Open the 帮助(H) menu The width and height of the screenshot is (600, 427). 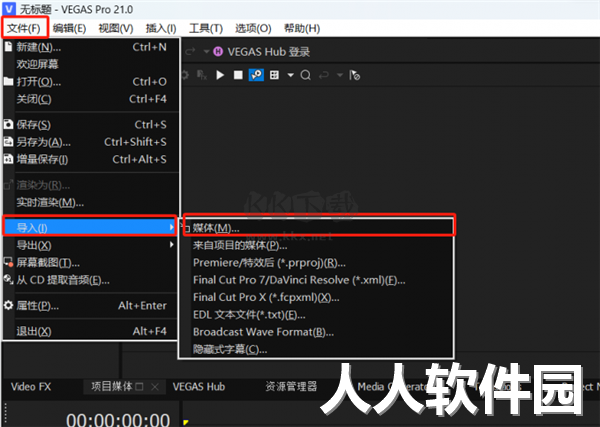point(302,28)
